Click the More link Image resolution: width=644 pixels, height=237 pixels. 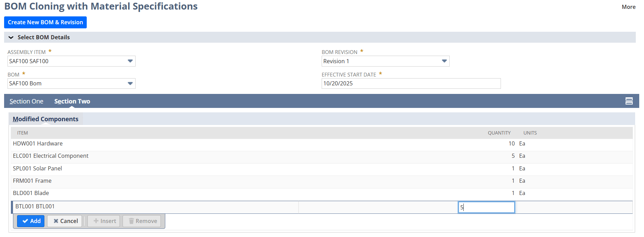629,6
